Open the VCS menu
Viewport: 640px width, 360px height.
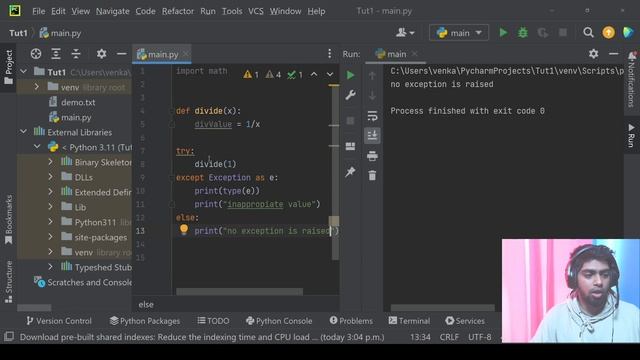click(x=256, y=11)
